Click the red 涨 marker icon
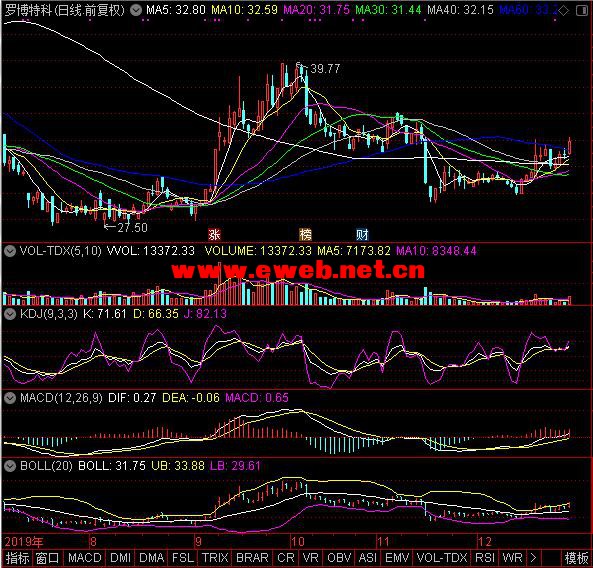The height and width of the screenshot is (568, 593). [x=214, y=234]
